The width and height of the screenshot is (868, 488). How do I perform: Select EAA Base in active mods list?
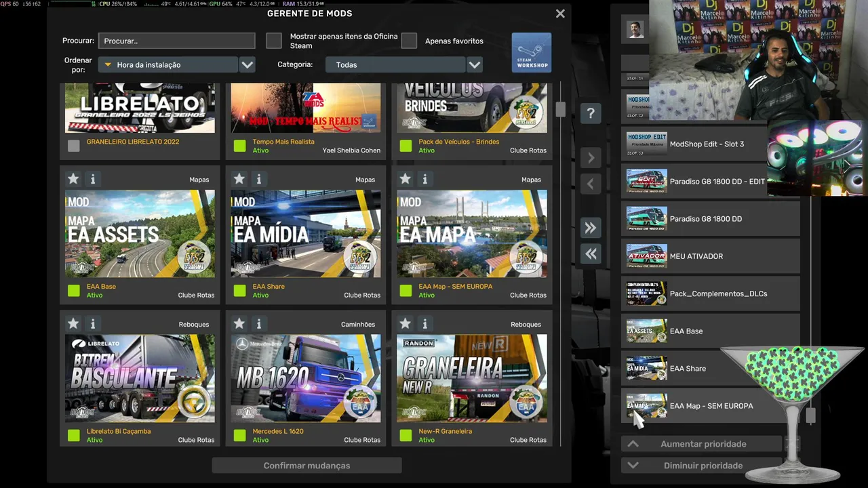click(x=711, y=331)
